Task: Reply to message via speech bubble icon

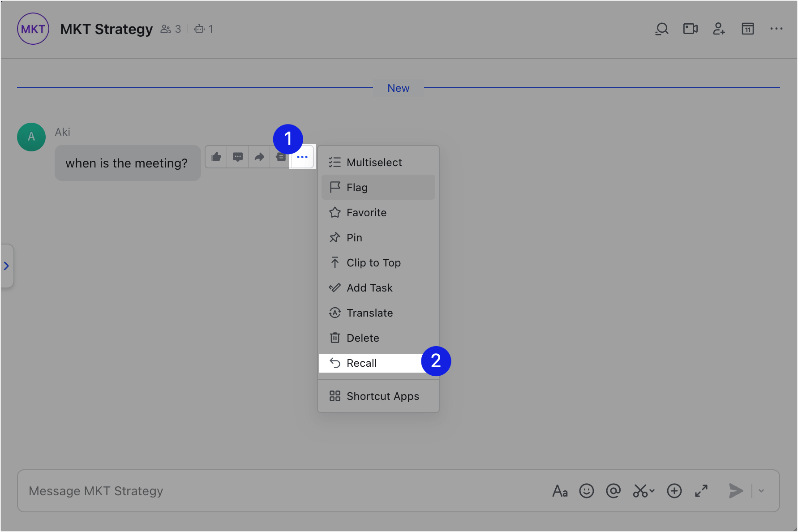Action: click(238, 157)
